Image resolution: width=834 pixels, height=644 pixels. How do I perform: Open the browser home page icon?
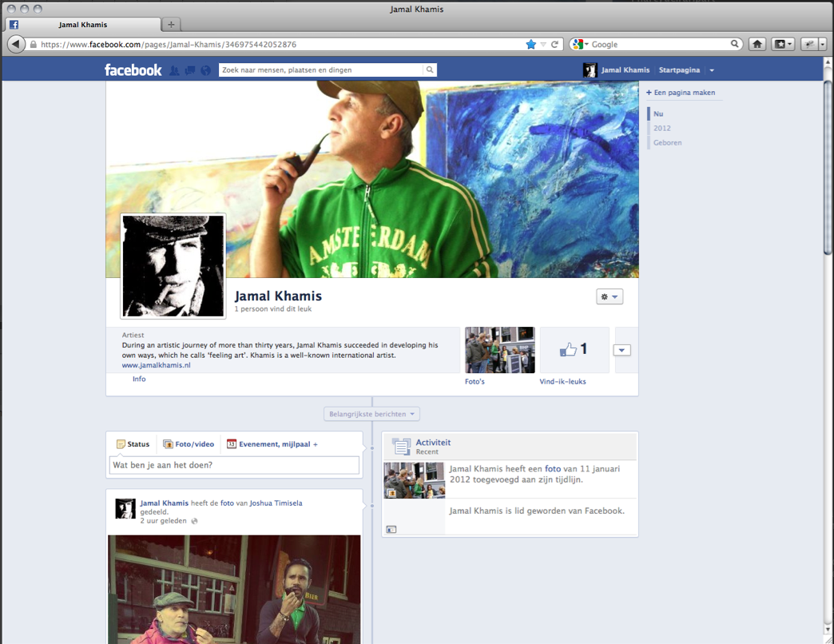[x=757, y=44]
